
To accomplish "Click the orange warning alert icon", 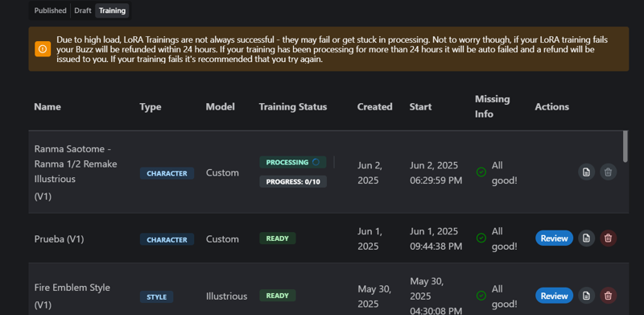I will coord(43,49).
